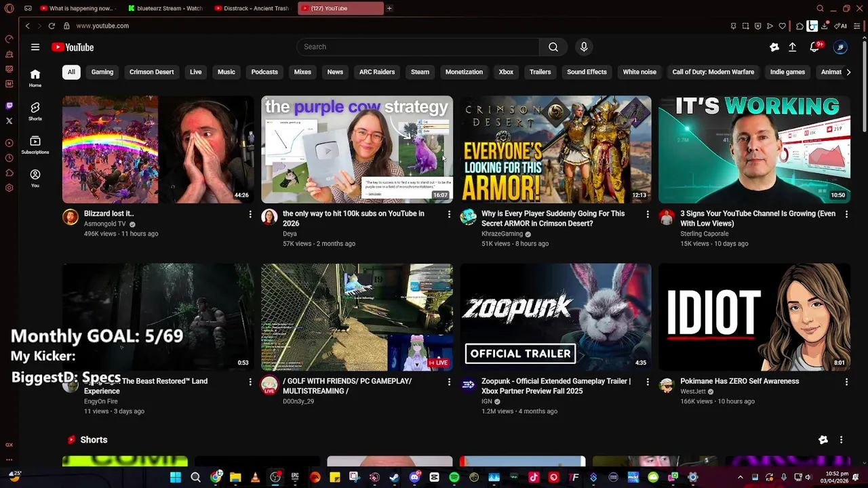Image resolution: width=868 pixels, height=488 pixels.
Task: Click the YouTube logo
Action: [73, 47]
